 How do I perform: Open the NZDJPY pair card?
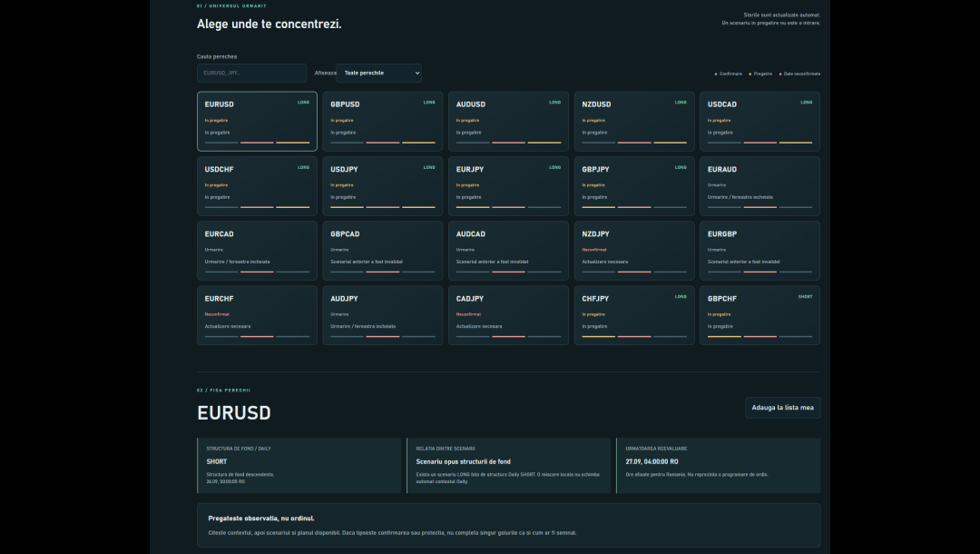click(634, 251)
